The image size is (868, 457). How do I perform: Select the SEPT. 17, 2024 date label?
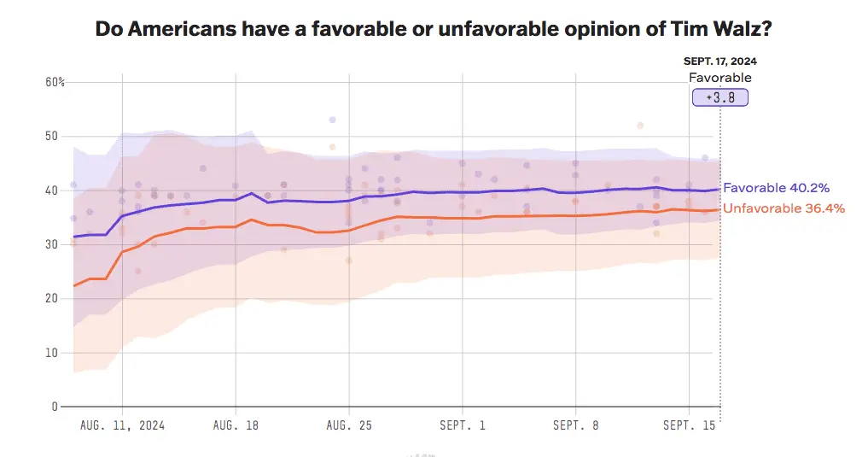tap(720, 61)
